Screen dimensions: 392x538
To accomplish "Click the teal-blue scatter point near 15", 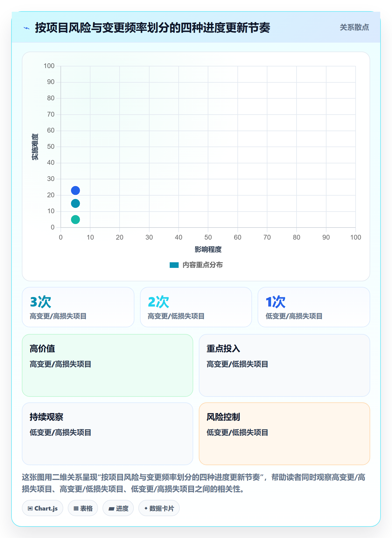I will (x=75, y=203).
